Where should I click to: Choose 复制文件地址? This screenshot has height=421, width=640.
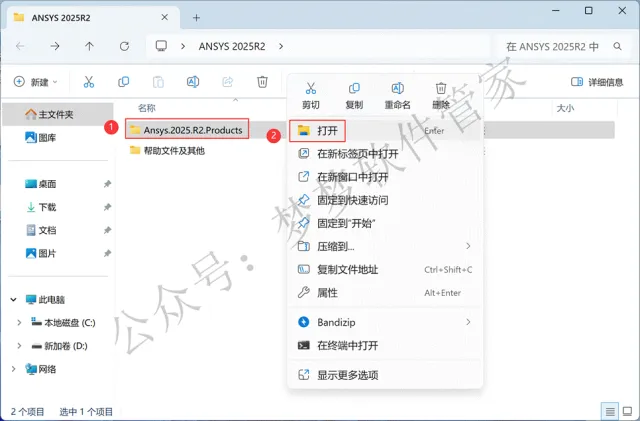coord(384,270)
